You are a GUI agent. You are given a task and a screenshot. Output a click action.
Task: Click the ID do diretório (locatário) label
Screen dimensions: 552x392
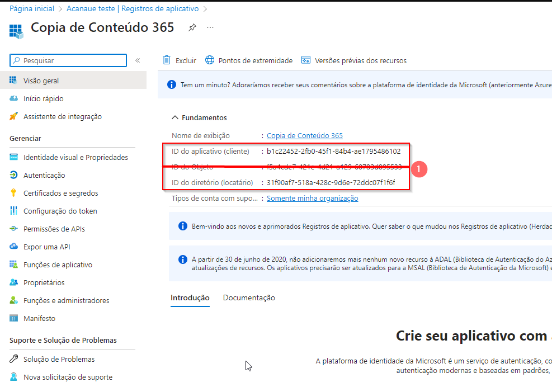tap(213, 183)
